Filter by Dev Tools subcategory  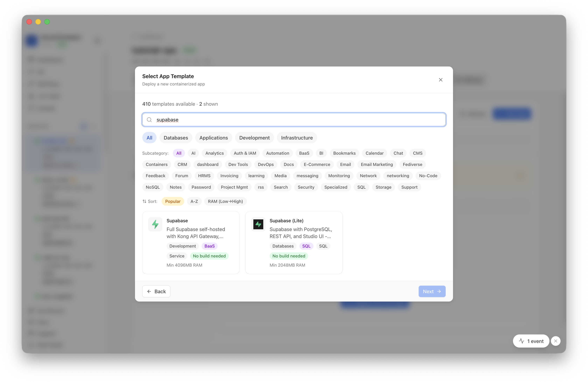238,164
